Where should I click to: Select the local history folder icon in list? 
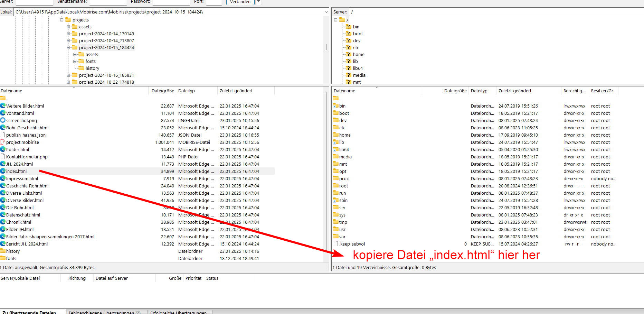coord(3,251)
